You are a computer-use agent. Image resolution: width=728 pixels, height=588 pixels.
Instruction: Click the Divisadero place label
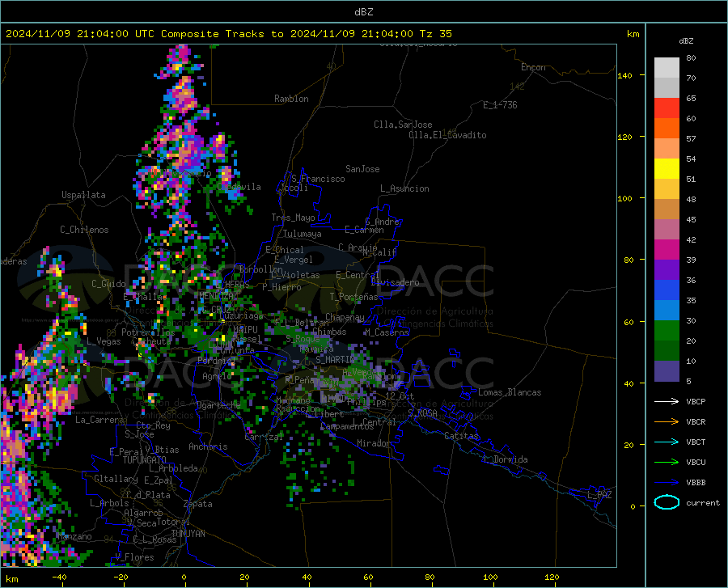[x=395, y=282]
